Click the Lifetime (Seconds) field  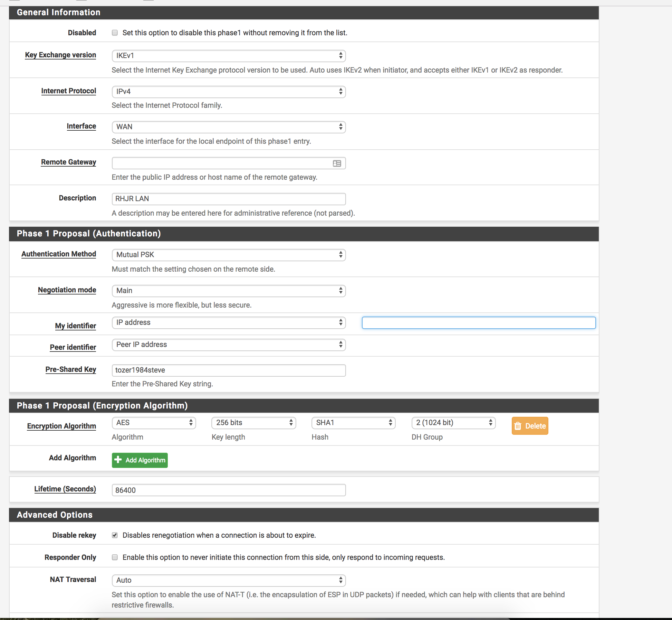coord(229,490)
